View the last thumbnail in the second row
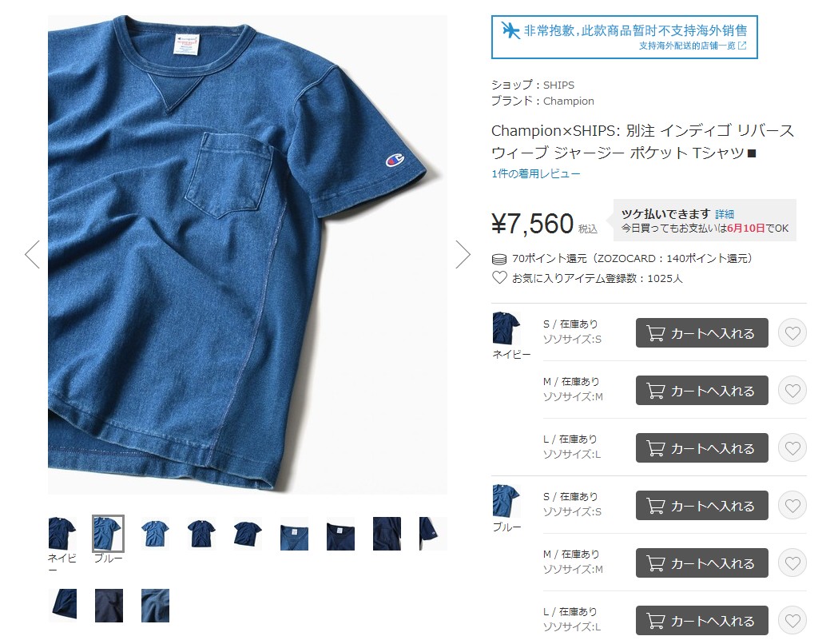The width and height of the screenshot is (838, 644). coord(155,606)
